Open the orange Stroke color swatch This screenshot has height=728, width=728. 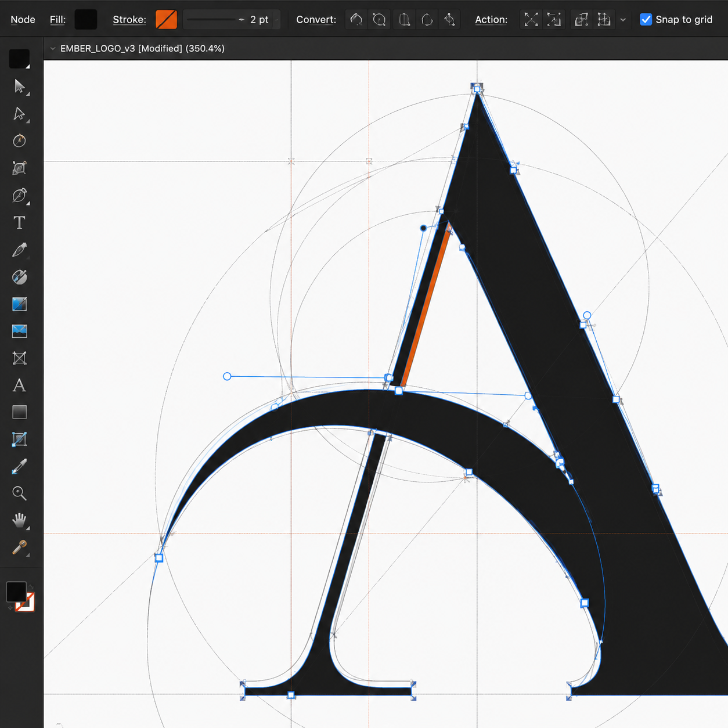[166, 20]
